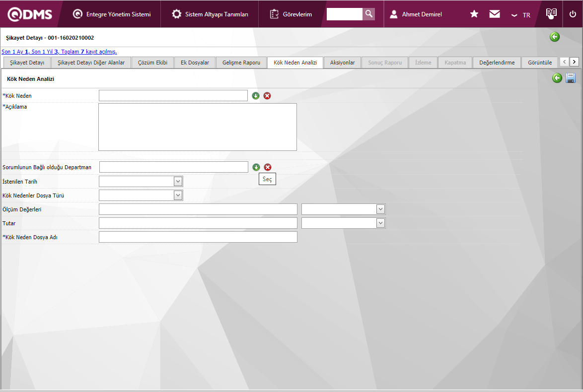Open the Entegre Yönetim Sistemi menu
Viewport: 583px width, 392px height.
click(118, 14)
